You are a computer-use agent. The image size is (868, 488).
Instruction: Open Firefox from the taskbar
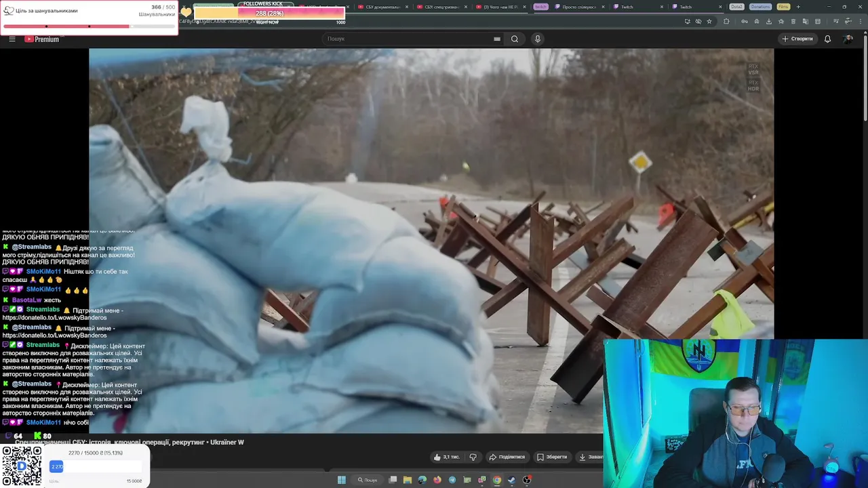(x=437, y=480)
